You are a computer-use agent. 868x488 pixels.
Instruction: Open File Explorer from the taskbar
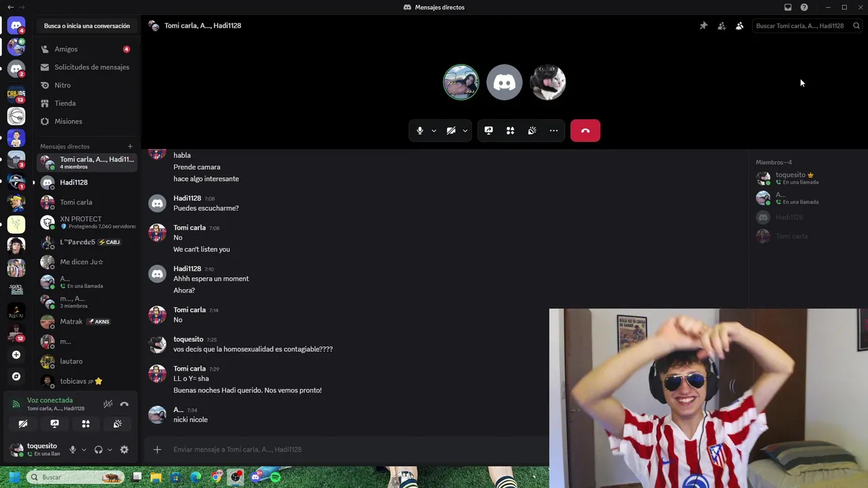tap(157, 477)
